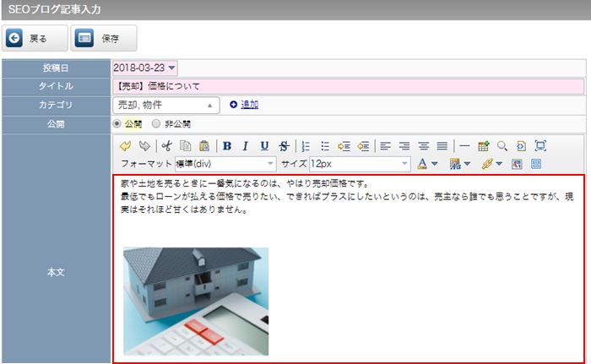Open the フォーマット format dropdown

tap(270, 163)
